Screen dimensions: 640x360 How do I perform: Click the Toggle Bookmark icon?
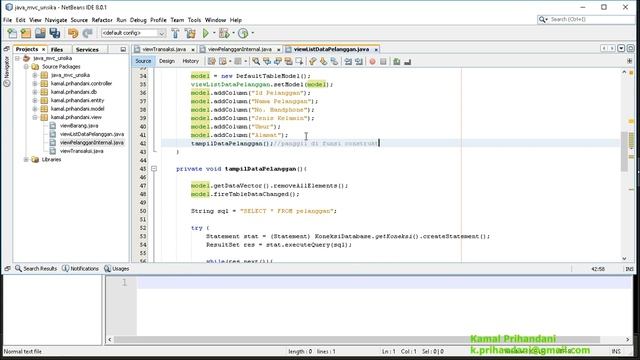pos(334,62)
